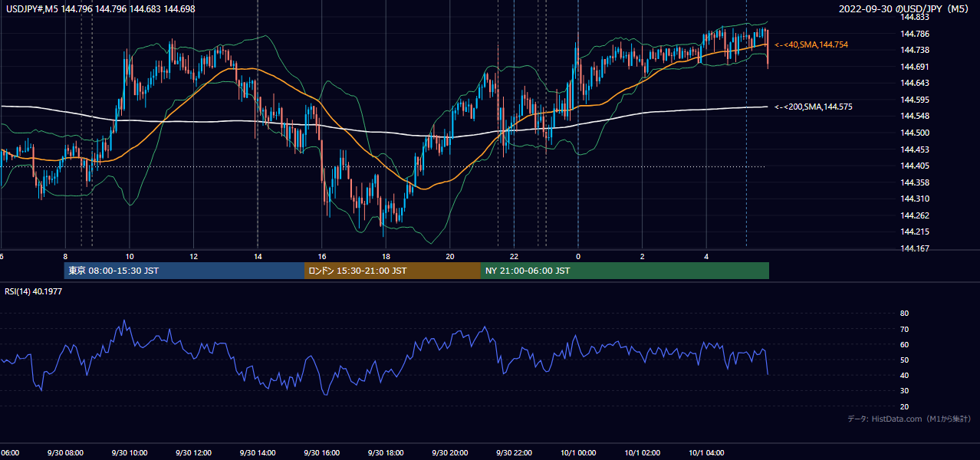980x460 pixels.
Task: Click hour tick 12 under price chart
Action: [x=193, y=257]
